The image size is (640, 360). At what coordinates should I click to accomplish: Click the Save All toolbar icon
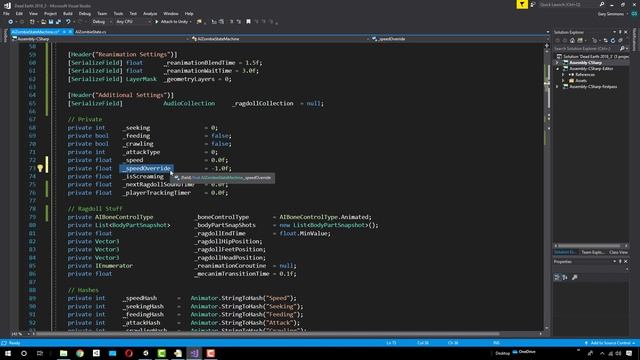(58, 22)
